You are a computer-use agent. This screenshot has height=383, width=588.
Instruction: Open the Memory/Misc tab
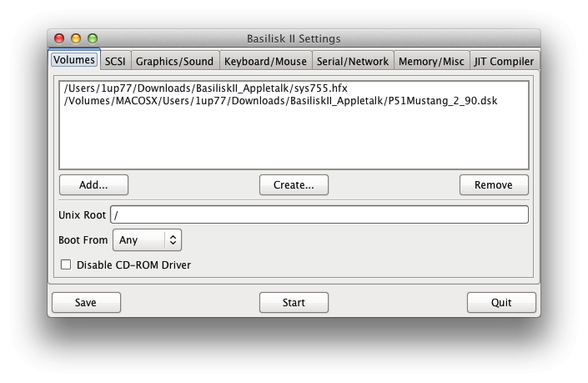tap(431, 61)
